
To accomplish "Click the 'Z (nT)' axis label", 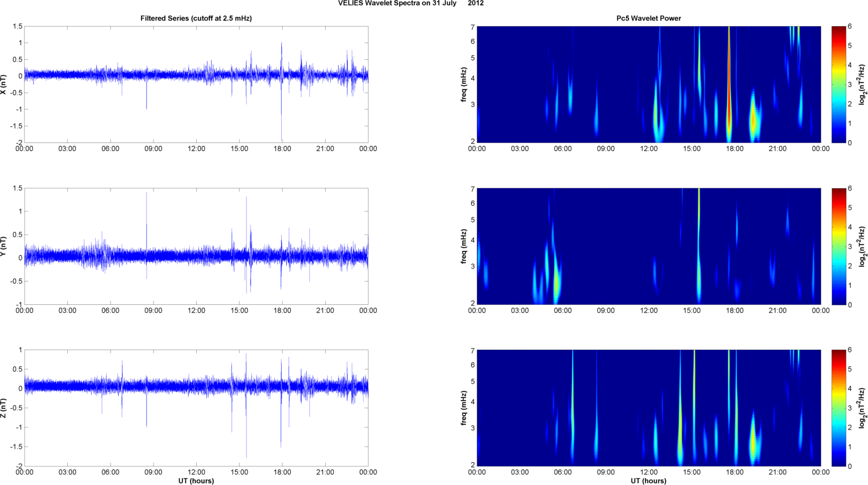I will [4, 408].
